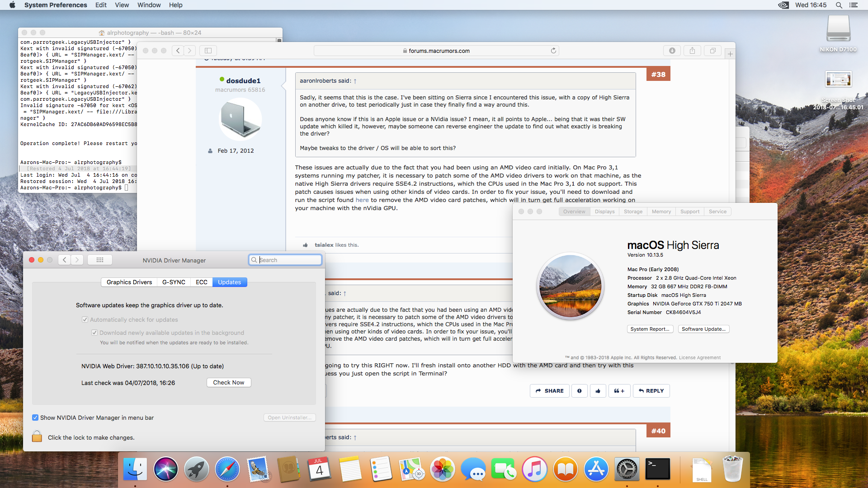Open Spotlight search in menu bar
Screen dimensions: 868x488
(x=839, y=5)
